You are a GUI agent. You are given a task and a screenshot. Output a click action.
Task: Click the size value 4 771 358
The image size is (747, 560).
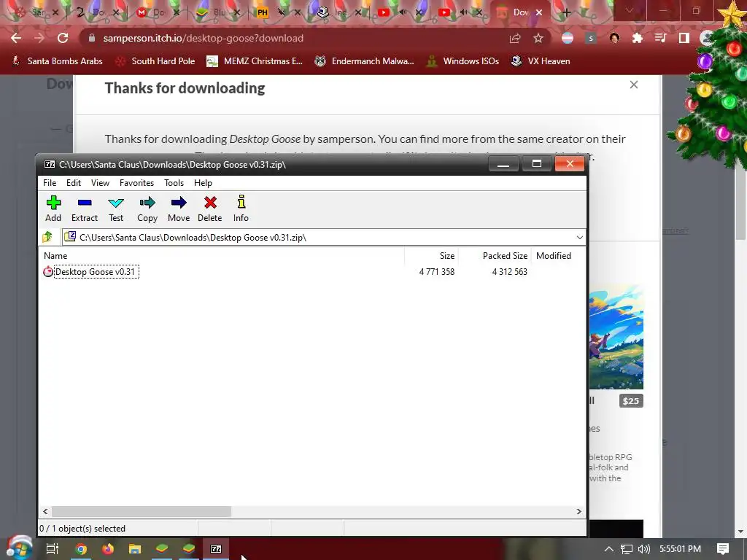(x=437, y=272)
